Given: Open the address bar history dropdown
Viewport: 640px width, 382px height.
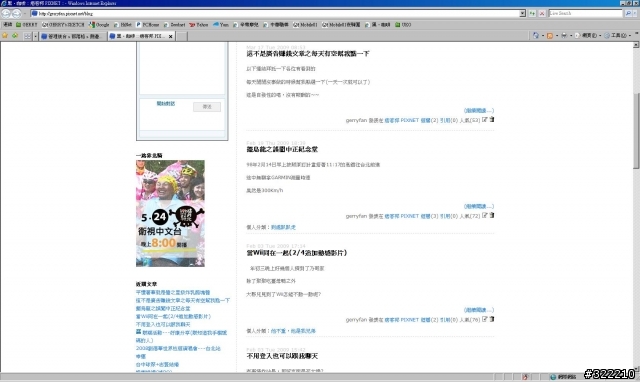Looking at the screenshot, I should (522, 13).
